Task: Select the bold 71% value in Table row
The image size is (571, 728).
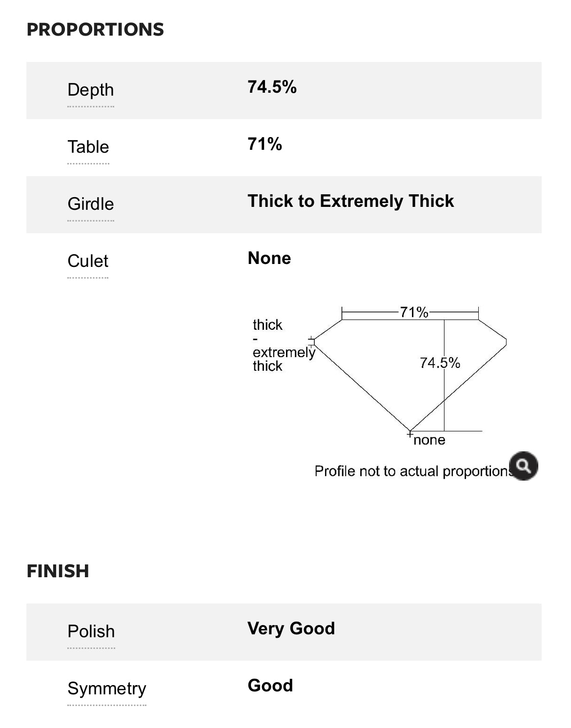Action: (265, 144)
